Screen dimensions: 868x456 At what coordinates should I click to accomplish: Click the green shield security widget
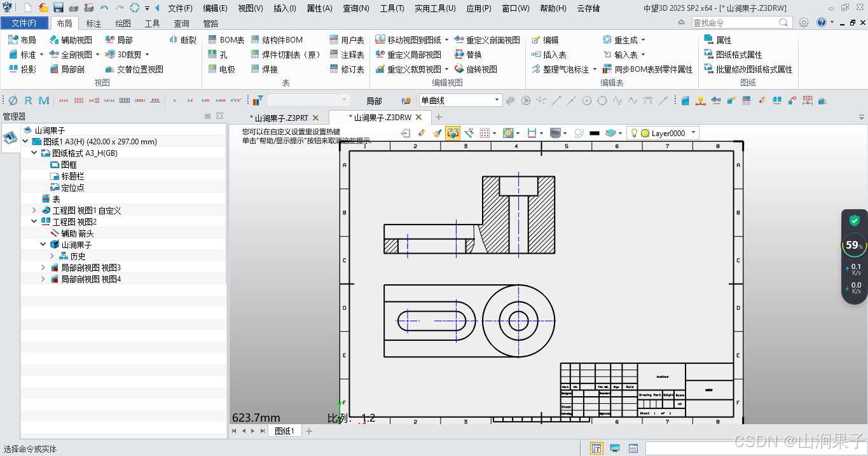854,221
